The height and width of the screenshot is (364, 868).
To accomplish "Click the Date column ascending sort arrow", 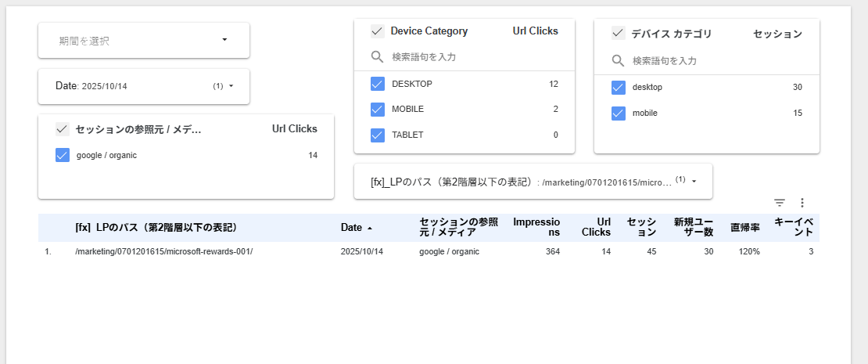I will (370, 228).
